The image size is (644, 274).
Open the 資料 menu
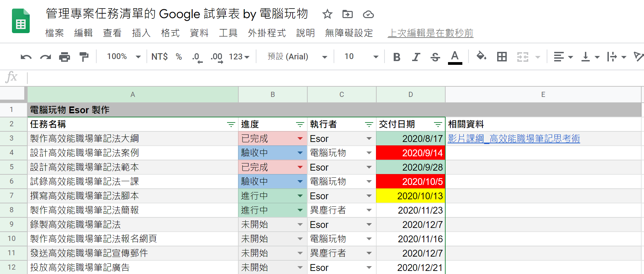tap(199, 33)
